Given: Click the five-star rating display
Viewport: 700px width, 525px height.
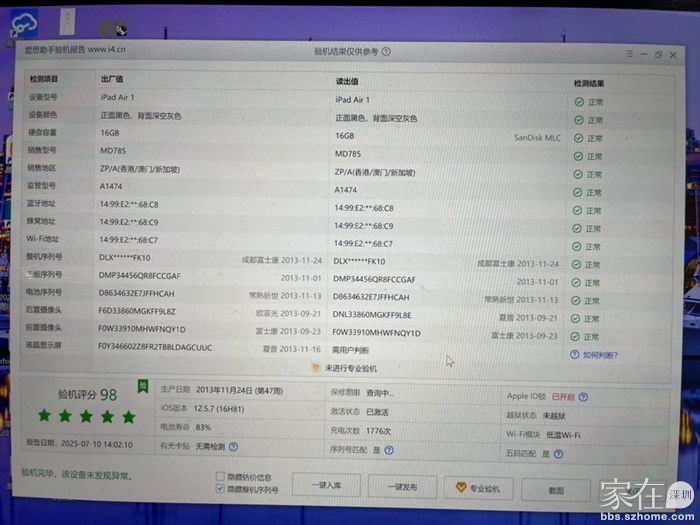Looking at the screenshot, I should point(87,416).
